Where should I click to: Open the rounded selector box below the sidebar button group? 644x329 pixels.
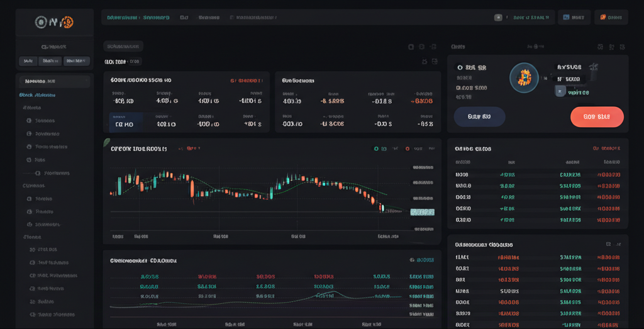(x=55, y=81)
